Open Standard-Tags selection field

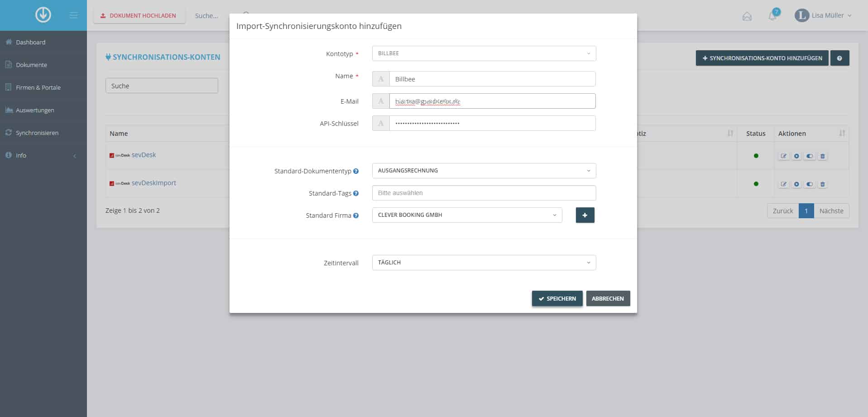(x=484, y=193)
